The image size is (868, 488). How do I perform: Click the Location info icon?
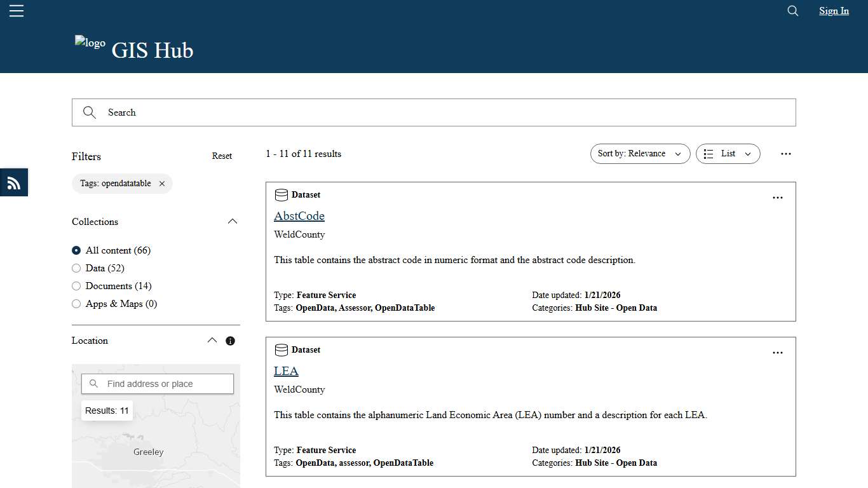click(x=230, y=341)
